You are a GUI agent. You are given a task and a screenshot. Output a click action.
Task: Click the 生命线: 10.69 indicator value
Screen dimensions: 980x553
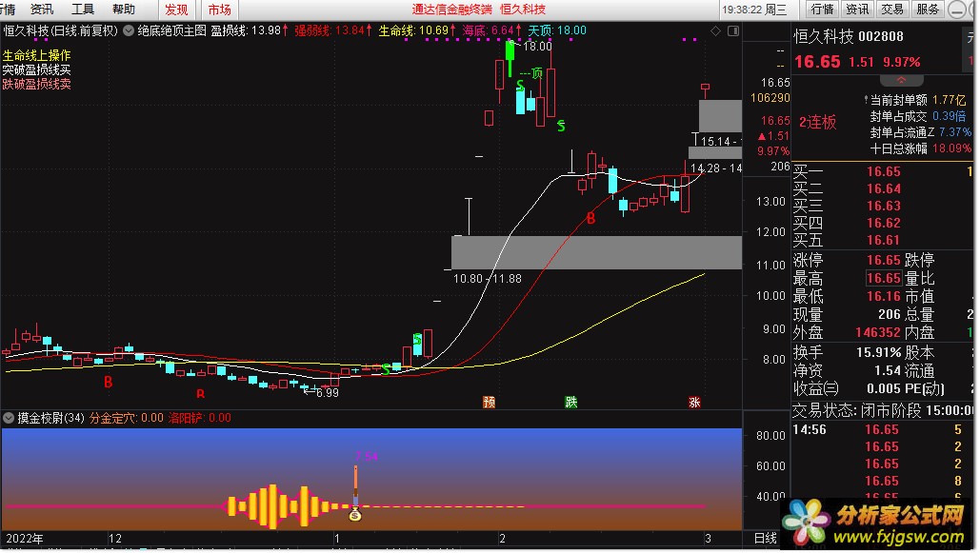pyautogui.click(x=417, y=30)
